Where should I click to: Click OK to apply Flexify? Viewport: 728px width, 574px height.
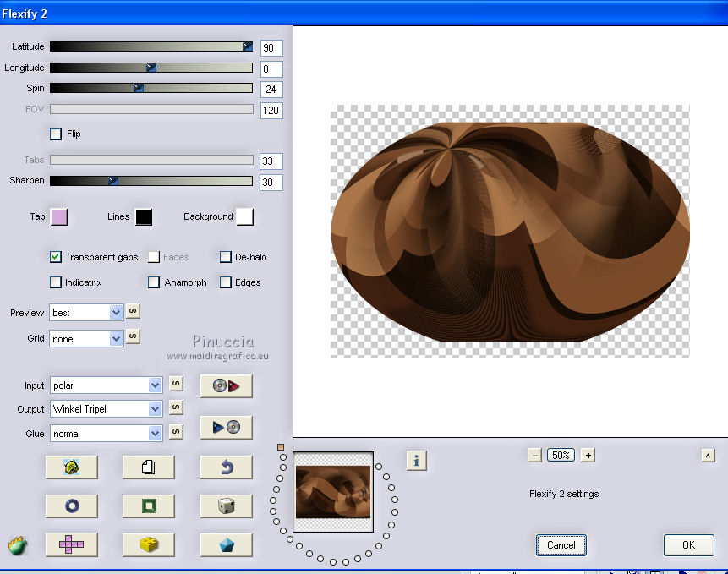click(x=688, y=545)
